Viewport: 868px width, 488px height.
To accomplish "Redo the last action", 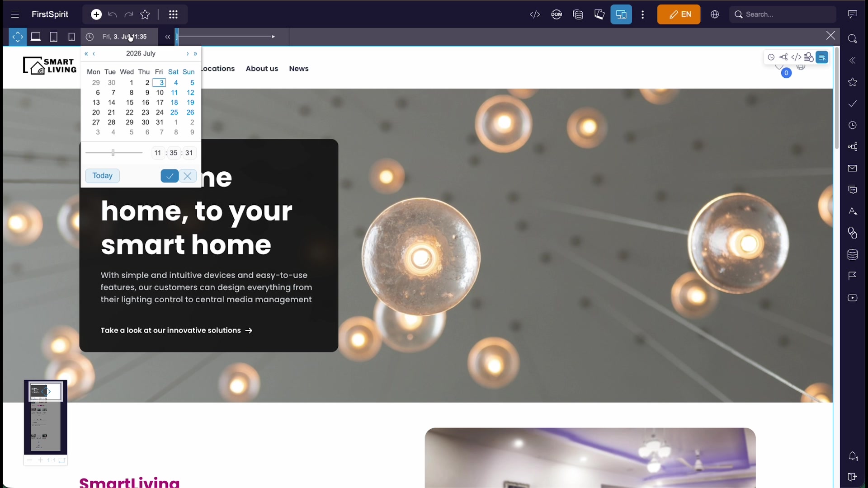I will (x=129, y=14).
